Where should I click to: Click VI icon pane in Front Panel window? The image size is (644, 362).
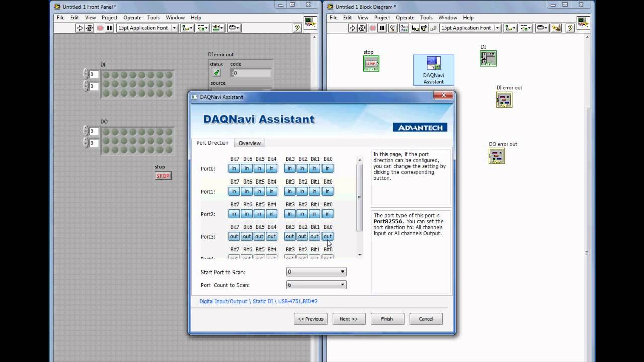pos(309,23)
